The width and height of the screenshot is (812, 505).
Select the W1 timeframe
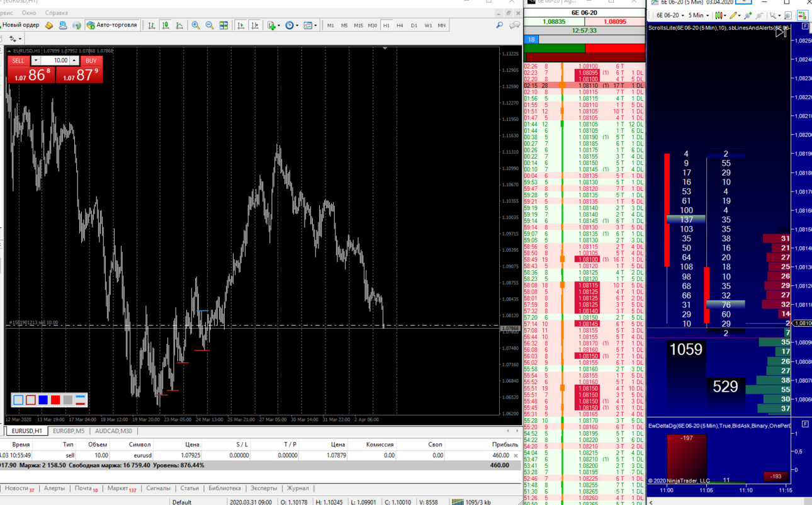428,25
